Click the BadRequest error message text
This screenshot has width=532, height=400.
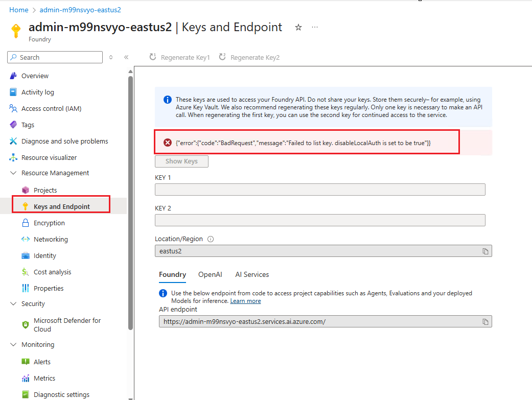tap(303, 143)
